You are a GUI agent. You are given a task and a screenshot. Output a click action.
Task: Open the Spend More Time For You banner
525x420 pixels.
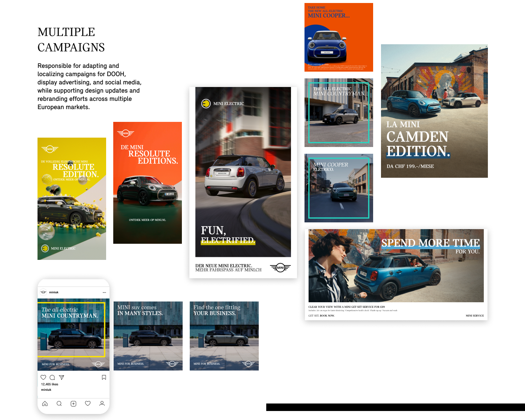click(396, 274)
